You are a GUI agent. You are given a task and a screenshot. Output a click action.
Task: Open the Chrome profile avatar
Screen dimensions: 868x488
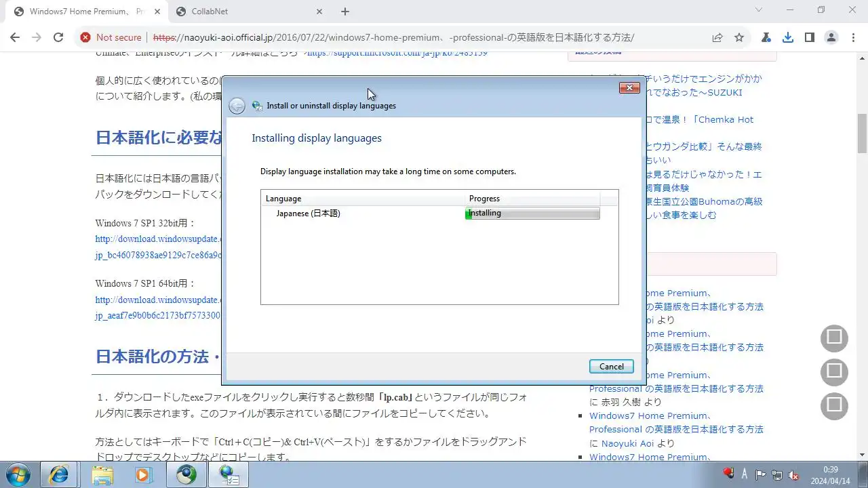[x=831, y=38]
